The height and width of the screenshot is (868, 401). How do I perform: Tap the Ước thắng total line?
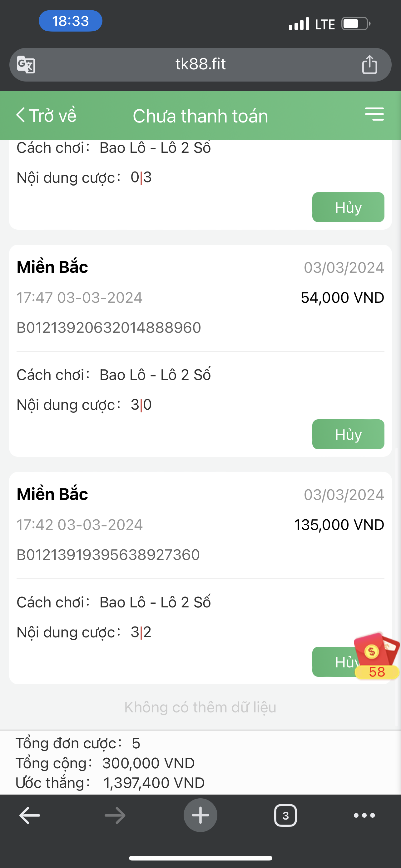[110, 783]
